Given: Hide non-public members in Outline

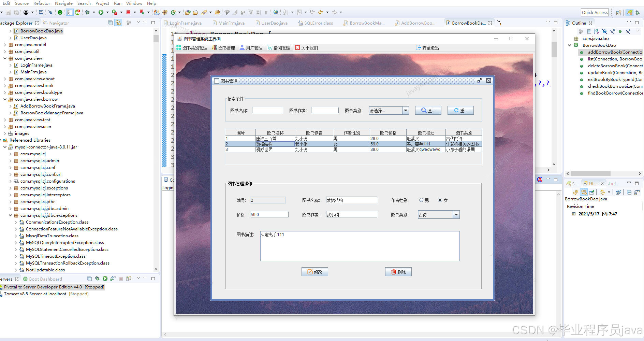Looking at the screenshot, I should click(620, 31).
